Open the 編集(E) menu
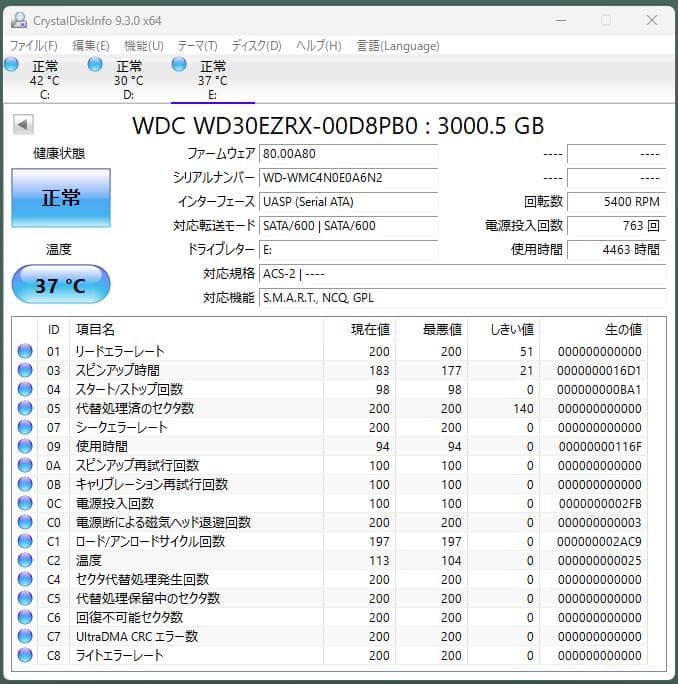The image size is (678, 684). click(x=91, y=46)
